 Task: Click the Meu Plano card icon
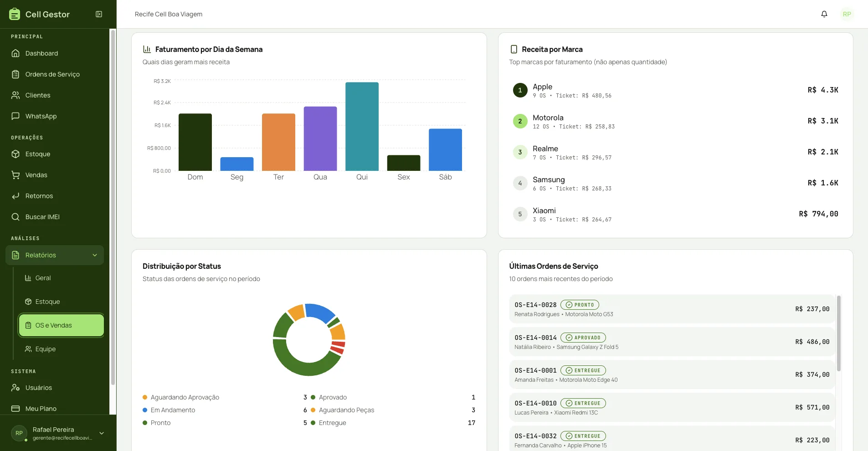(15, 409)
